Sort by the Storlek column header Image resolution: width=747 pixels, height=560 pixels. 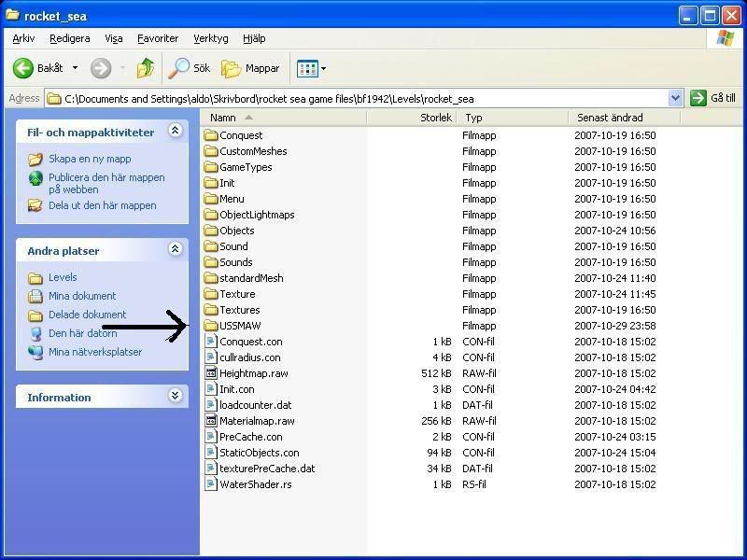(412, 118)
